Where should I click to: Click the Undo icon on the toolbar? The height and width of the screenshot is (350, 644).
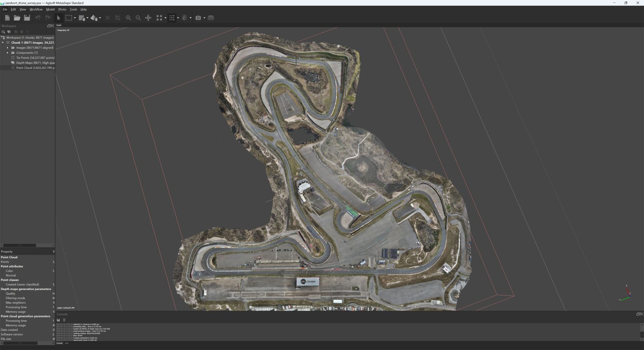[x=38, y=18]
